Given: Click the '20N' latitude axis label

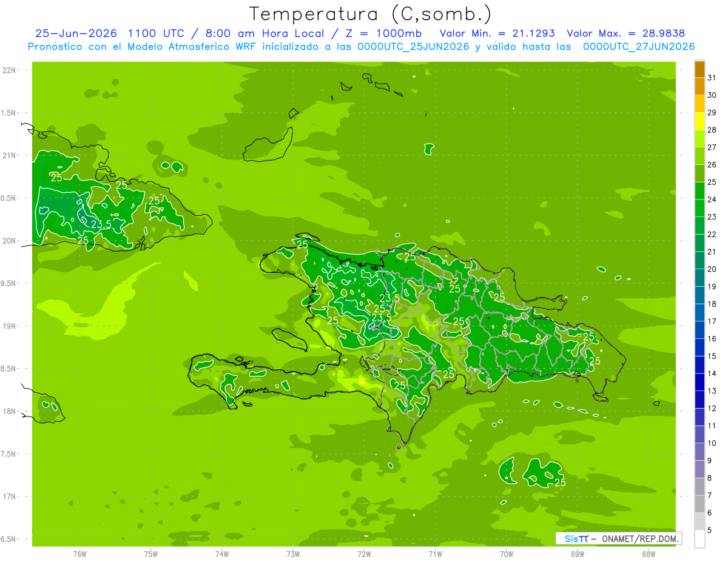Looking at the screenshot, I should 9,241.
